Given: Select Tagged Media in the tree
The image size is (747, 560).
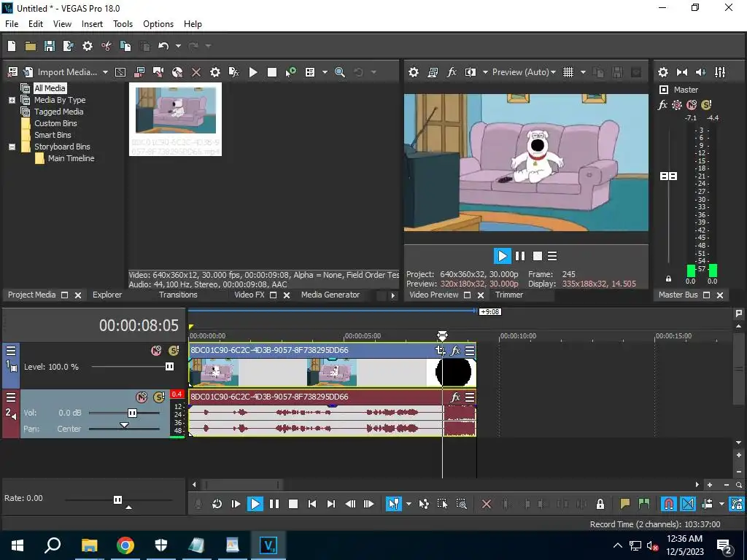Looking at the screenshot, I should tap(58, 112).
